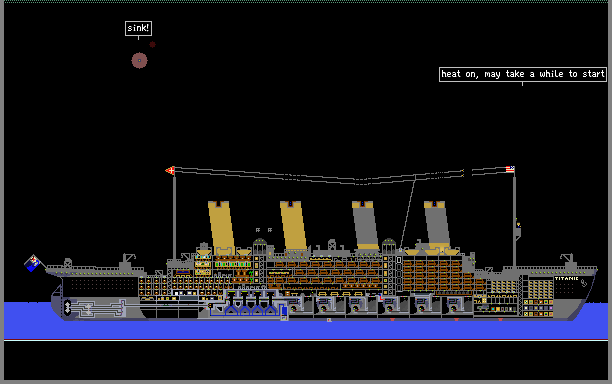Select the blue ensign flag at the stern
612x384 pixels.
click(33, 263)
